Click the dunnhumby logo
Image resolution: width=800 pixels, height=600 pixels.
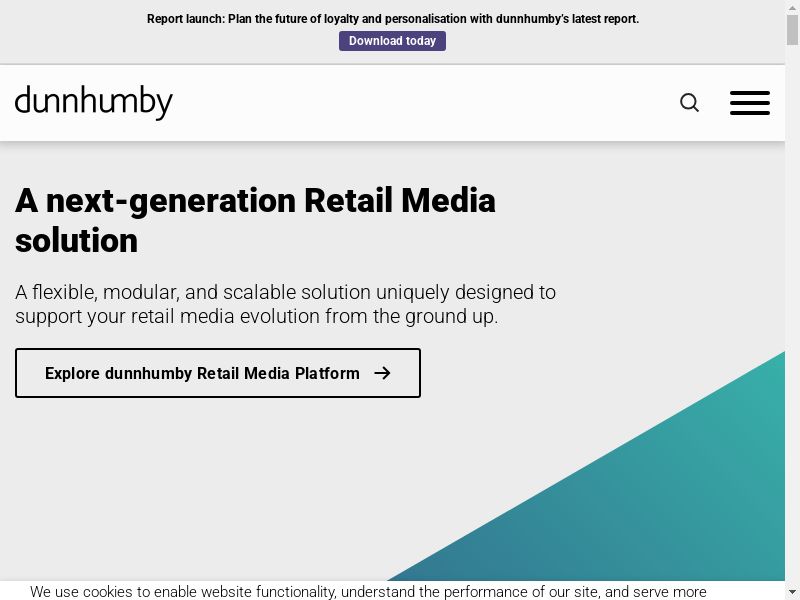tap(94, 102)
